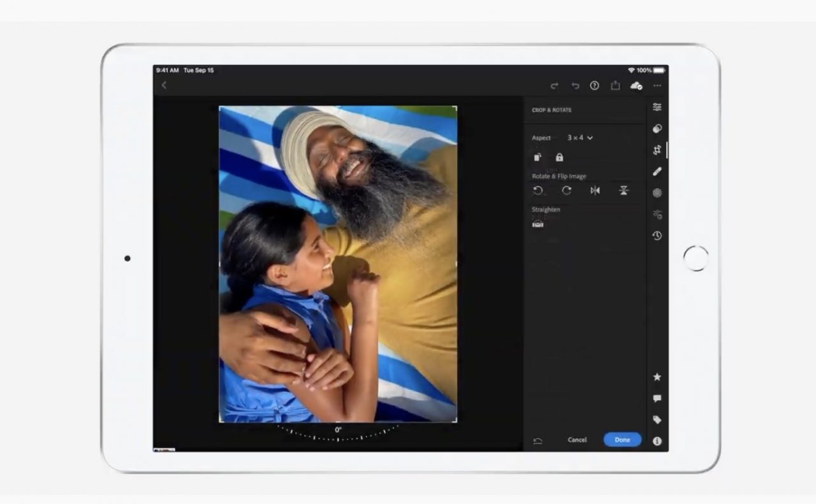Viewport: 816px width, 504px height.
Task: Select the Crop tool in the right toolbar
Action: click(657, 150)
